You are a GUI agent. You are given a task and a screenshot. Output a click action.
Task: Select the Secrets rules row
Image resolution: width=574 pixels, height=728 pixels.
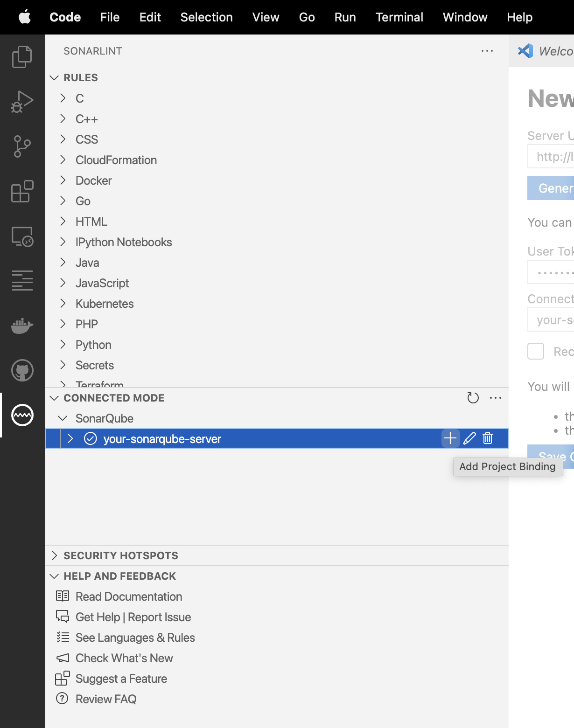pyautogui.click(x=277, y=365)
